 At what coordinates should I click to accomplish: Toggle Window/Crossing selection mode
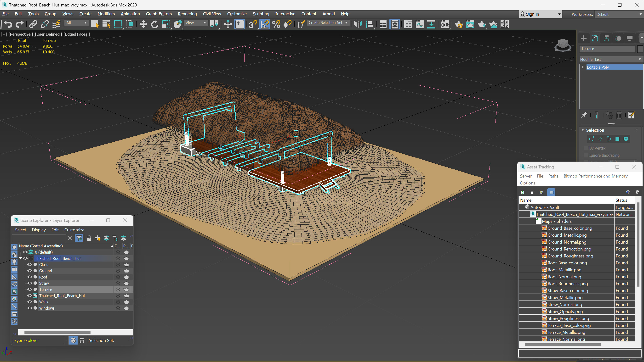coord(130,24)
